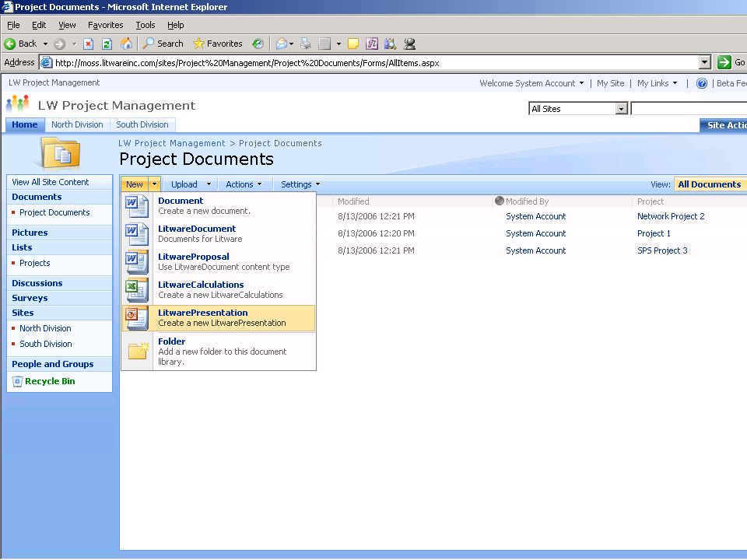The height and width of the screenshot is (560, 747).
Task: Open Network Project 2 project link
Action: point(671,216)
